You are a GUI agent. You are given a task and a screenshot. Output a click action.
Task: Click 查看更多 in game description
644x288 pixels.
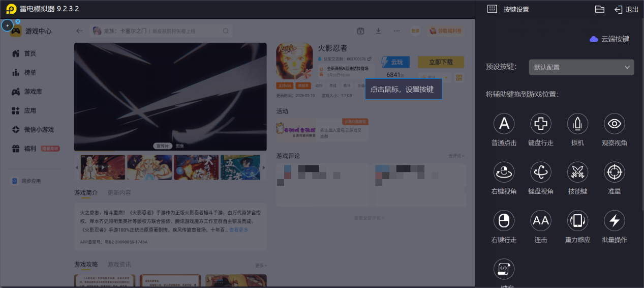(x=238, y=230)
